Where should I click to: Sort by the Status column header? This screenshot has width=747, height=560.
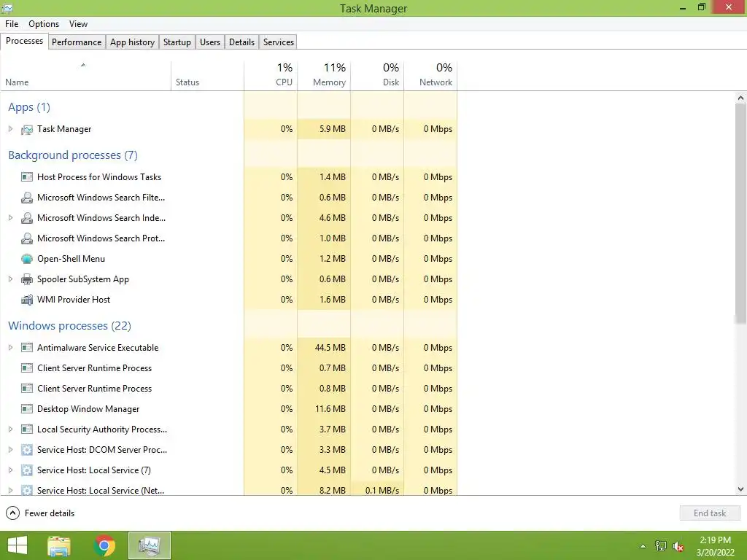(207, 76)
